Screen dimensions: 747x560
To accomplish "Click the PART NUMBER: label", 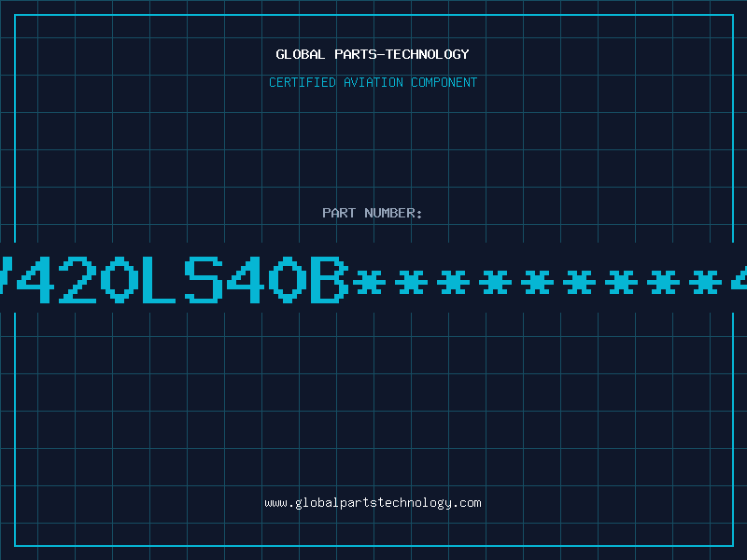I will 373,213.
